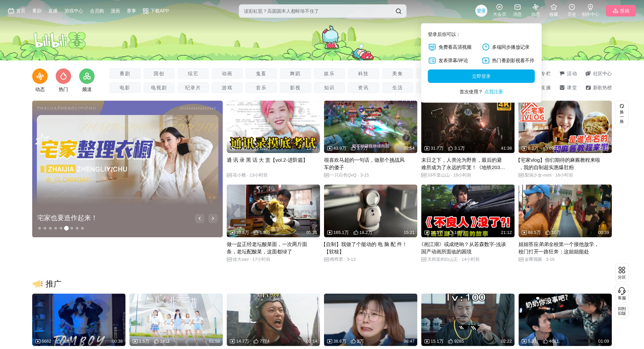Screen dimensions: 644x349
Task: Open 番剧 in top navigation
Action: 37,11
